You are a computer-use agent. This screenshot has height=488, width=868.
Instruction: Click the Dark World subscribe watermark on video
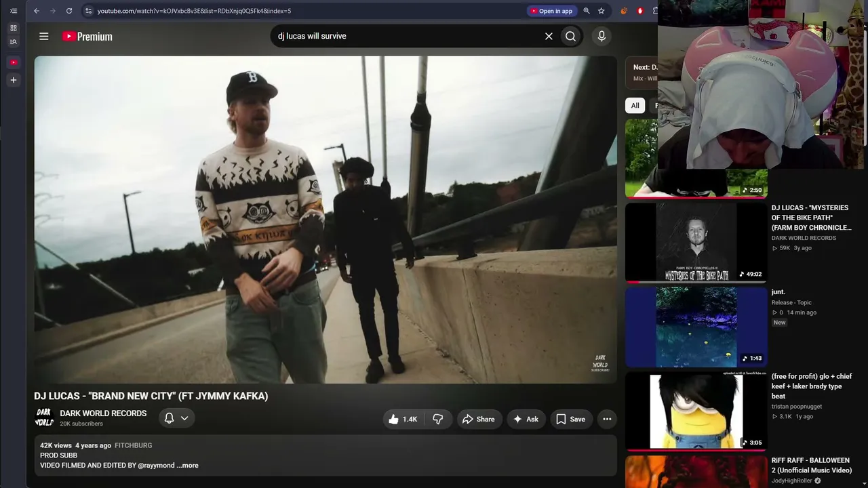pos(600,363)
